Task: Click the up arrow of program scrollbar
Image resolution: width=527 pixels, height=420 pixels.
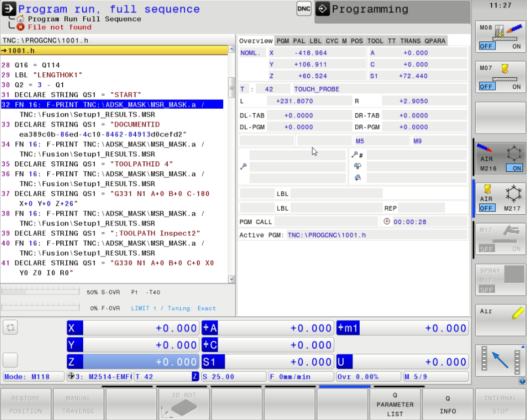Action: click(x=231, y=49)
